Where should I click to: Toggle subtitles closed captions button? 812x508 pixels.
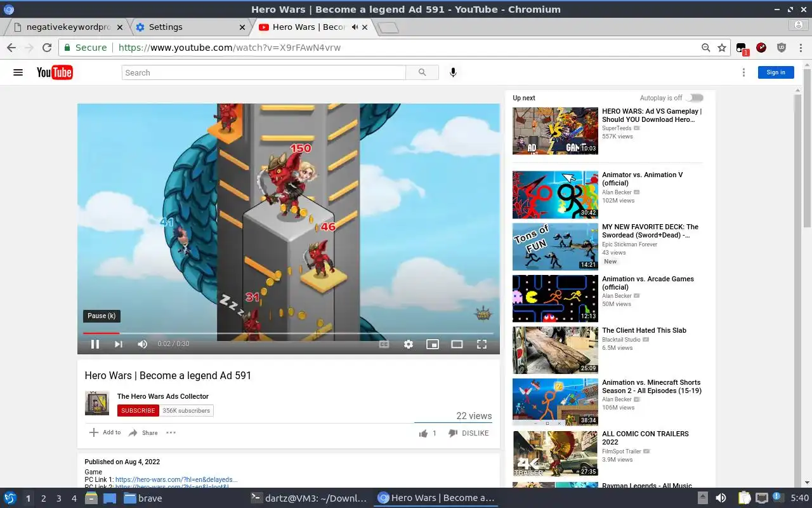pos(384,344)
